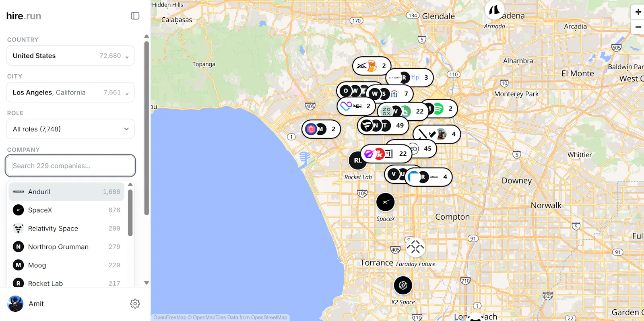Open the 4 cluster with the BlackRock logo
Image resolution: width=644 pixels, height=321 pixels.
pyautogui.click(x=429, y=177)
